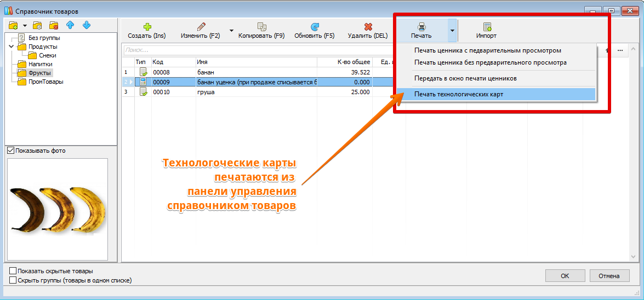Click the type icon in row 'банан'
The height and width of the screenshot is (300, 644).
click(x=144, y=72)
